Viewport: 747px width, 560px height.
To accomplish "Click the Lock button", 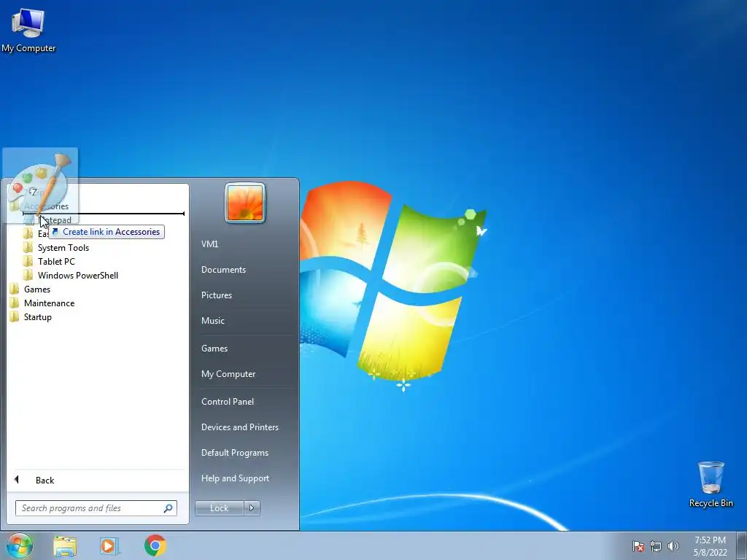I will coord(219,508).
